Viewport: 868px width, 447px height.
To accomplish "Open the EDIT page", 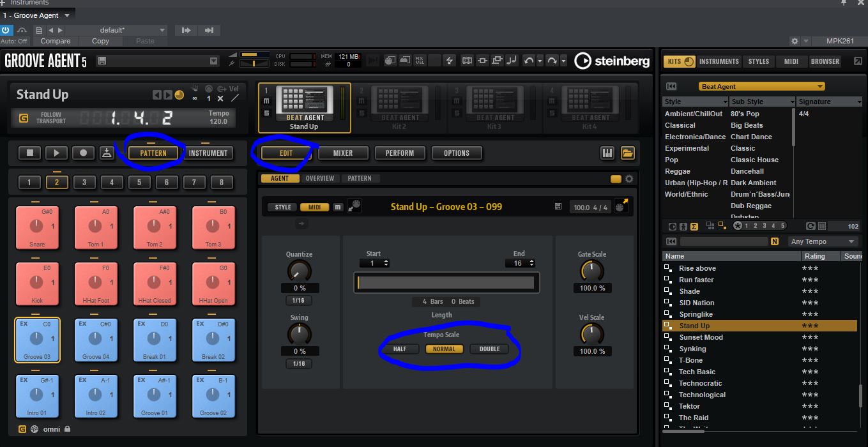I will (286, 153).
